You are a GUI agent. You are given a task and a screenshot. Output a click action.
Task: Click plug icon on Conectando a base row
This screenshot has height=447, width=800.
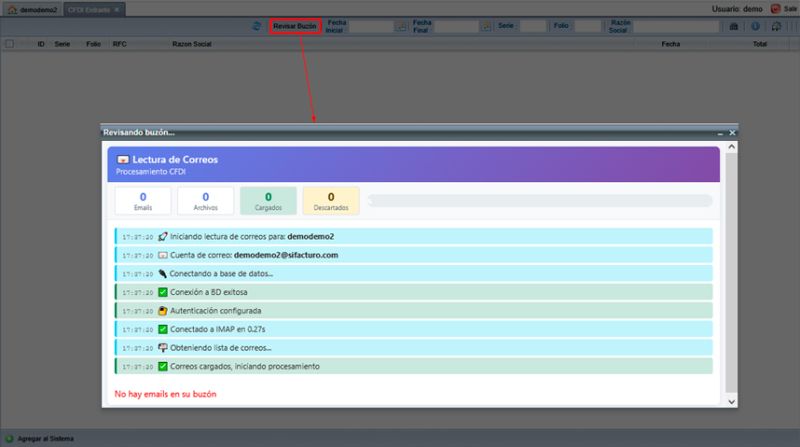[162, 274]
